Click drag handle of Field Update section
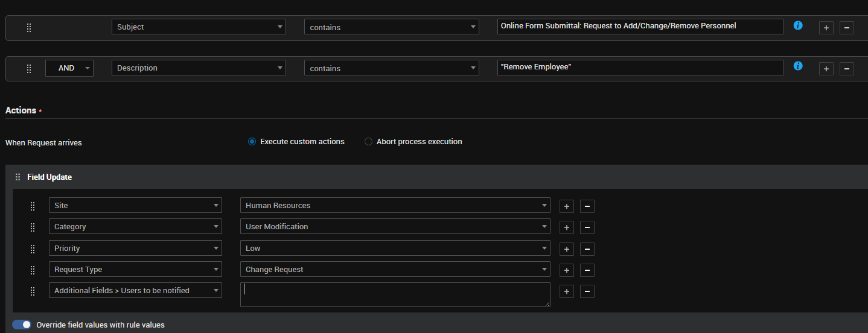 [x=18, y=177]
